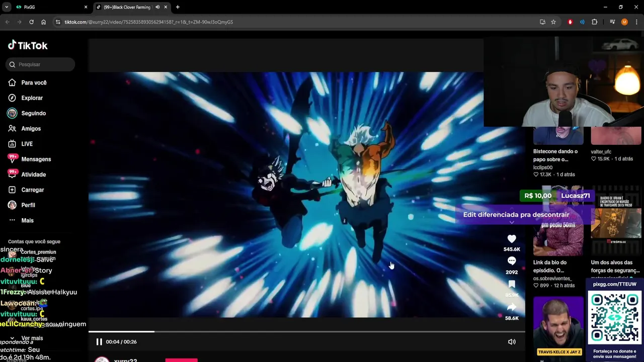Screen dimensions: 644x362
Task: Open the valter_ufc username link
Action: tap(601, 152)
